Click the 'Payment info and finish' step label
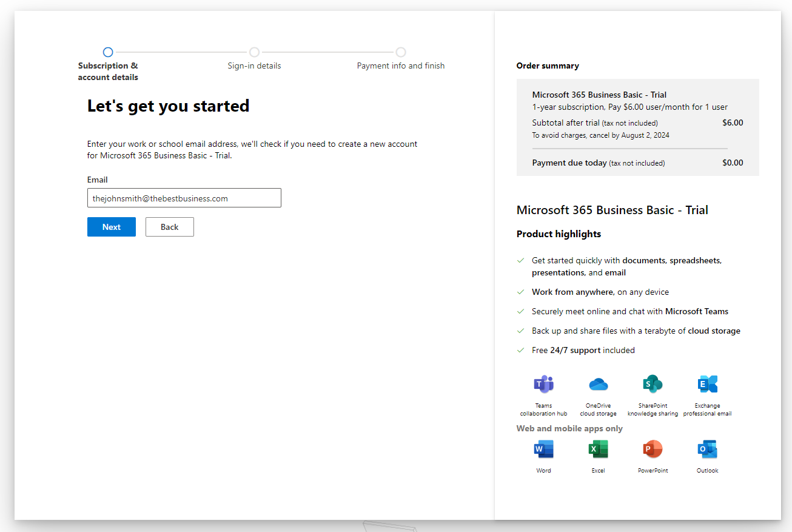 pyautogui.click(x=401, y=66)
